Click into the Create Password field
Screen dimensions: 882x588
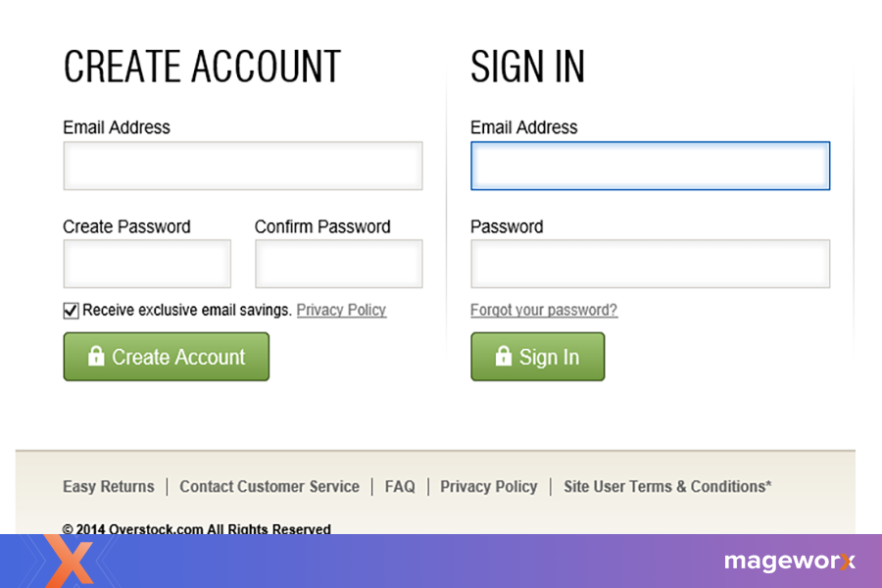[x=147, y=265]
